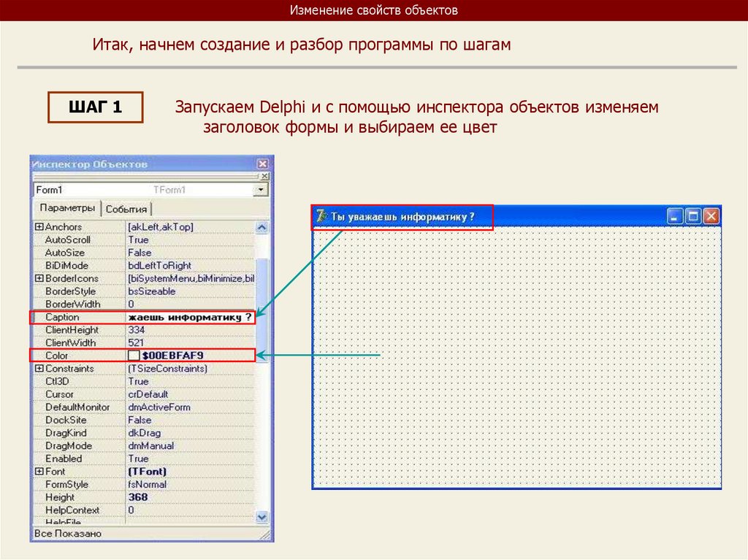
Task: Click the scroll down arrow in the inspector
Action: (x=262, y=517)
